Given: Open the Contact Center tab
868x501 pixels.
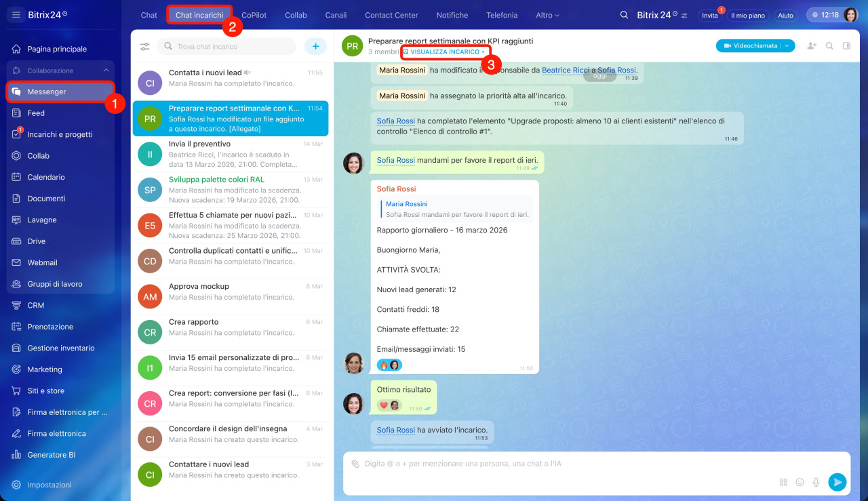Looking at the screenshot, I should click(x=391, y=15).
